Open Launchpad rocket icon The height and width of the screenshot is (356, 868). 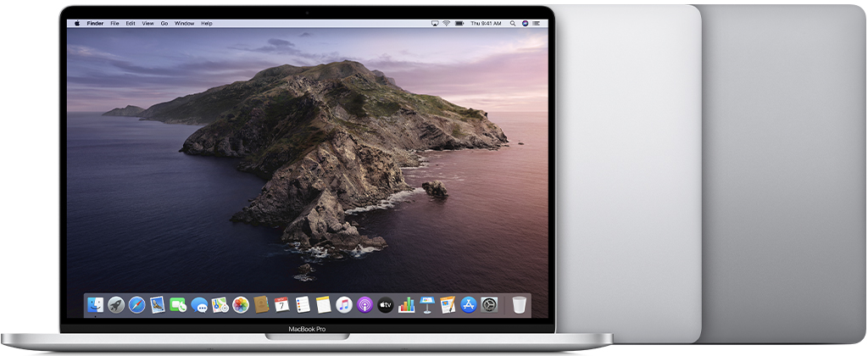point(116,304)
